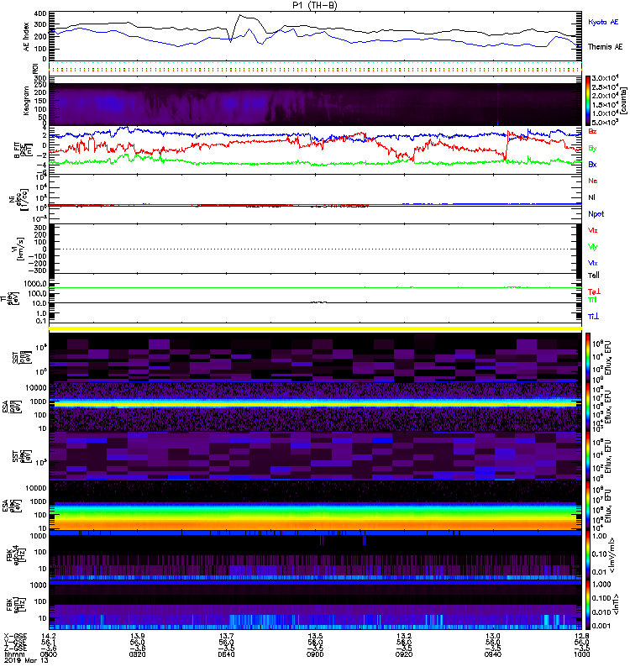The image size is (630, 672).
Task: Select the blue Bx legend label
Action: coord(592,165)
